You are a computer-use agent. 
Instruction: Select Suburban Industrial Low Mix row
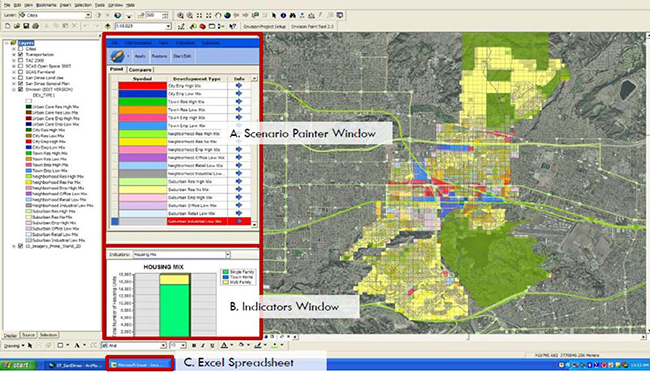(181, 221)
